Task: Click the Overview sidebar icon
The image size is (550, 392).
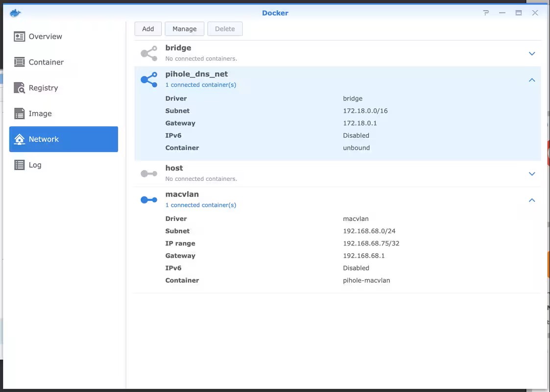Action: (x=20, y=37)
